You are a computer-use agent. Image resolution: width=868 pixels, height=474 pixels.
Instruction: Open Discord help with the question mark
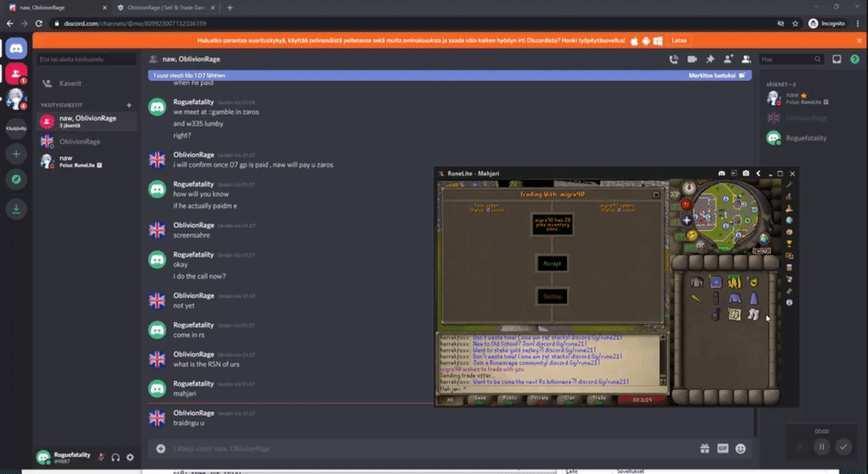(855, 59)
